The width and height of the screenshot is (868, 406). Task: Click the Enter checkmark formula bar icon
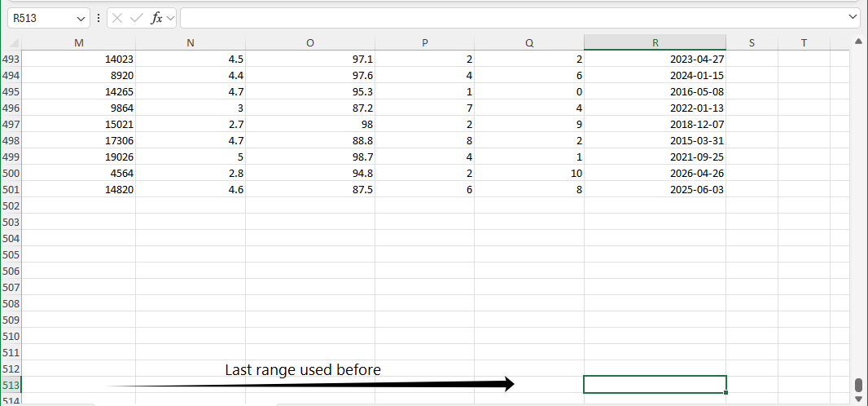click(x=136, y=18)
